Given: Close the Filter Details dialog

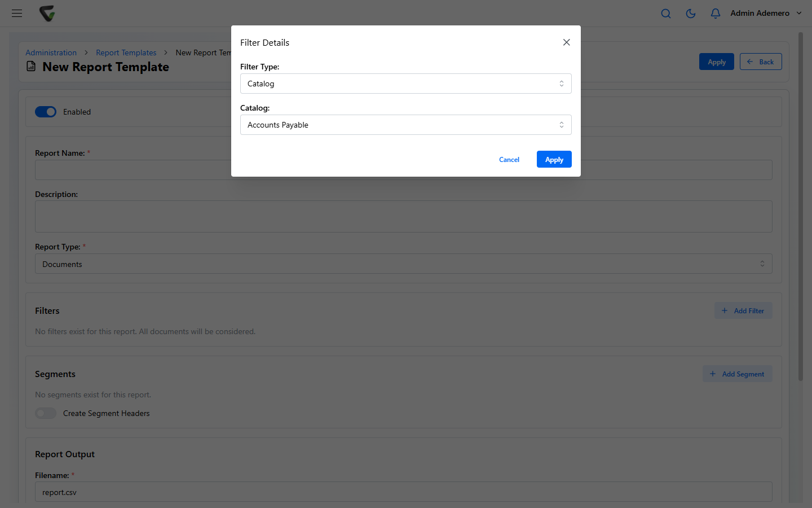Looking at the screenshot, I should pyautogui.click(x=567, y=42).
